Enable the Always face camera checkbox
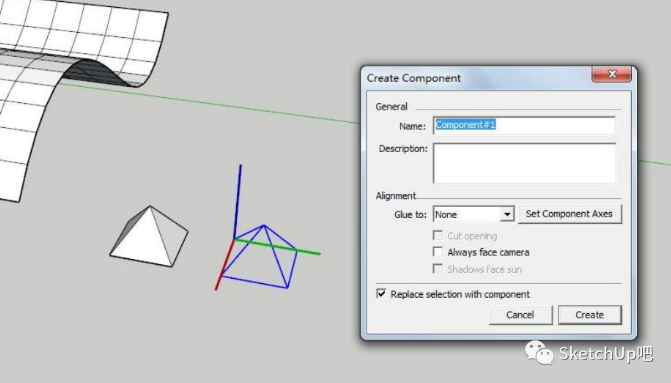 (438, 252)
